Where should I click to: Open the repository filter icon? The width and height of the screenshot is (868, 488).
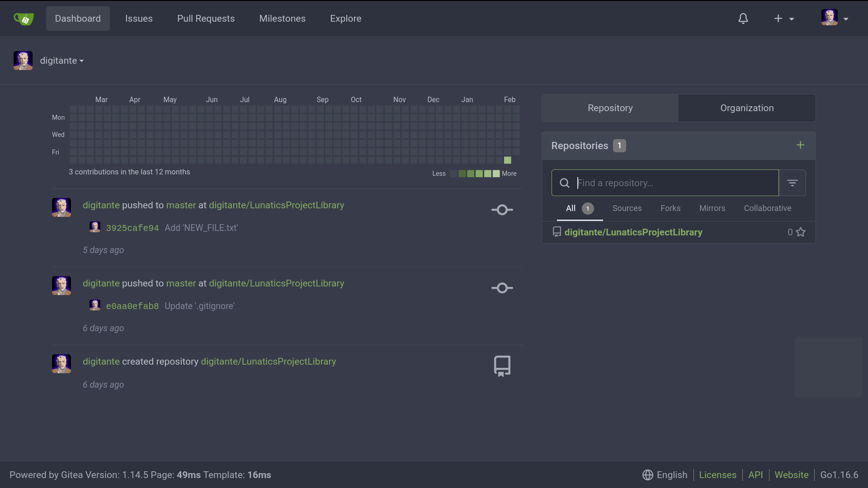[792, 183]
